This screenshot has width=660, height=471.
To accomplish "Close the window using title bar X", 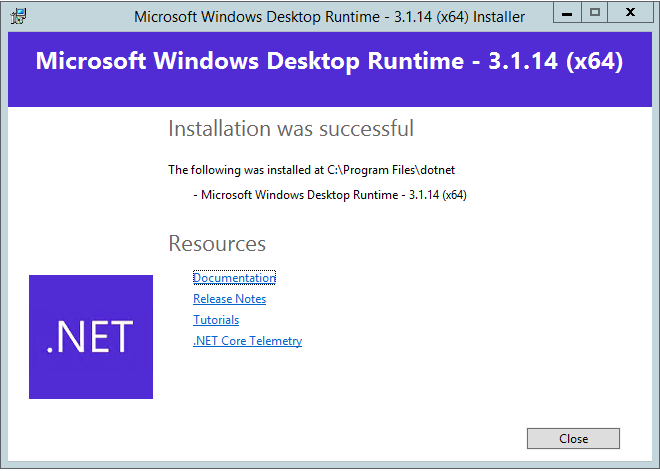I will point(630,13).
